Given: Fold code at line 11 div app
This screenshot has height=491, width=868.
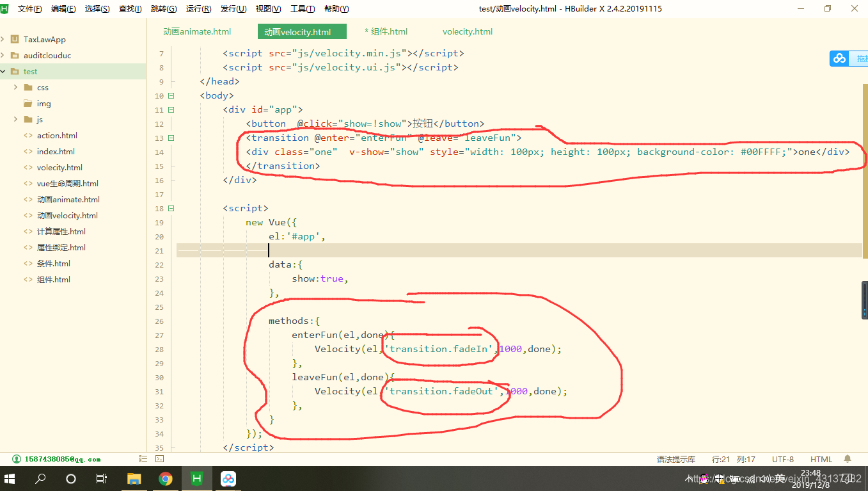Looking at the screenshot, I should coord(171,110).
